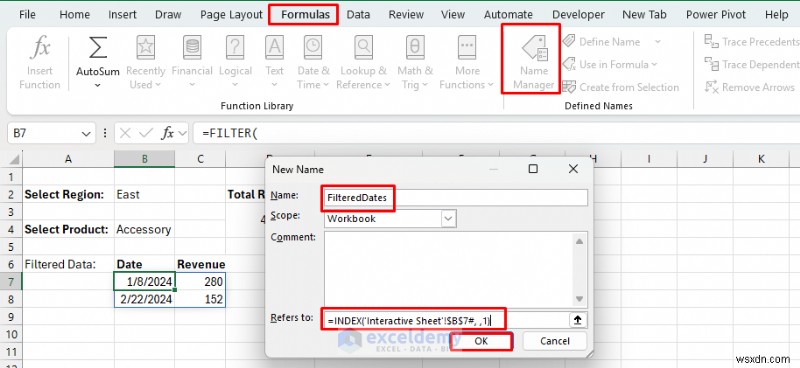The width and height of the screenshot is (800, 368).
Task: Switch to the Page Layout tab
Action: click(x=231, y=15)
